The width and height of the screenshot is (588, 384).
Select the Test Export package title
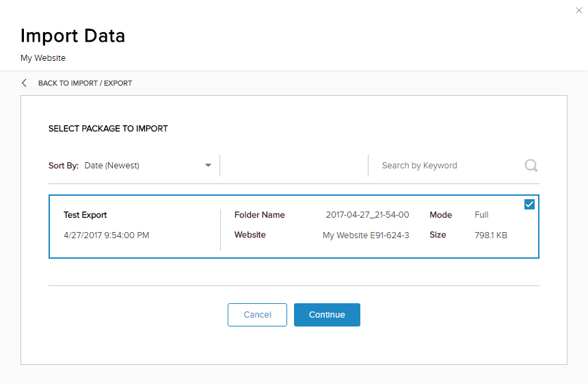click(x=85, y=215)
